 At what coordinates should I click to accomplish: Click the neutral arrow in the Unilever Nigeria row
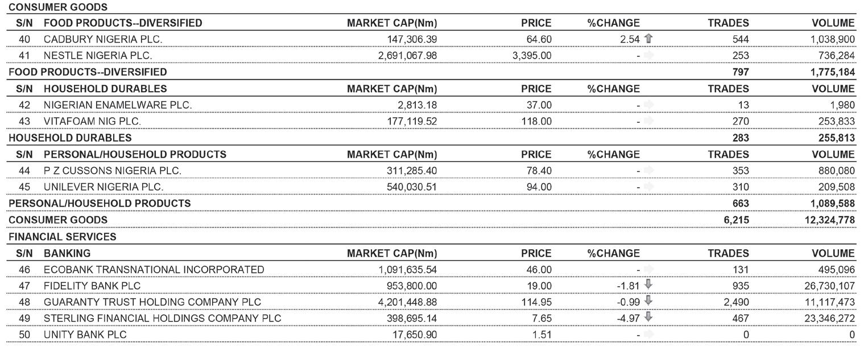coord(649,187)
